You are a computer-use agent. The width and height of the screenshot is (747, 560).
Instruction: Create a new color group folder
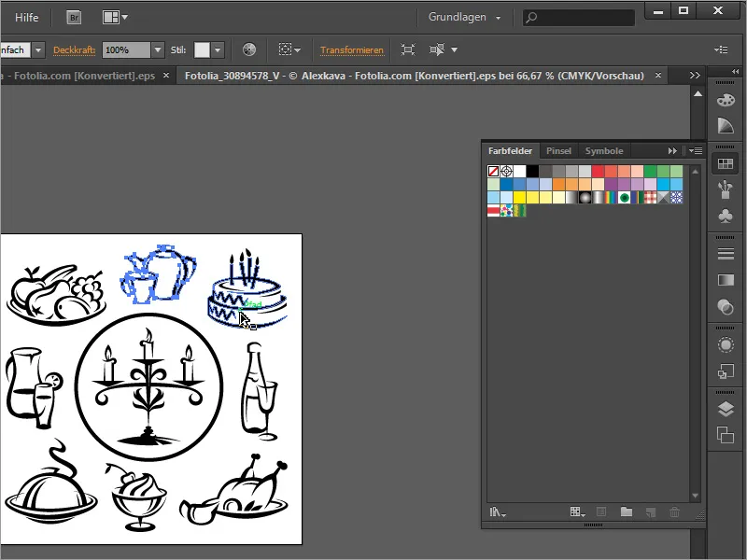[627, 511]
